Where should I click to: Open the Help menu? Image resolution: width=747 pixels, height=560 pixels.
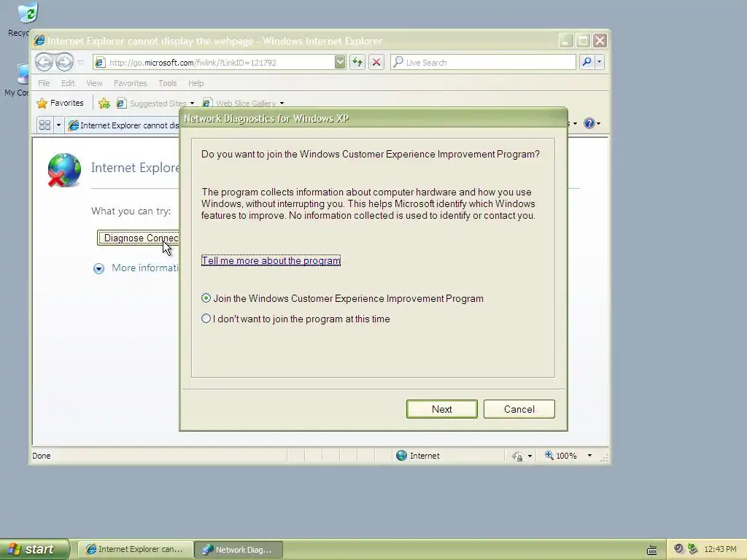196,83
